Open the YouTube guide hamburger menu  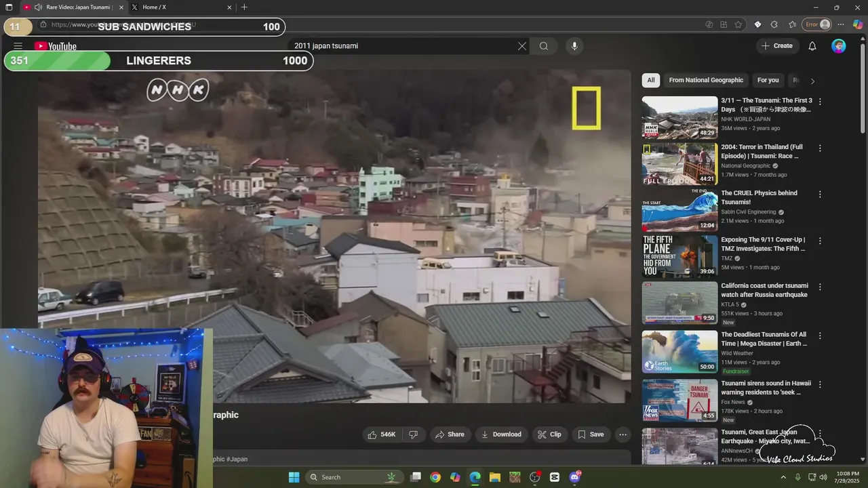pos(18,46)
